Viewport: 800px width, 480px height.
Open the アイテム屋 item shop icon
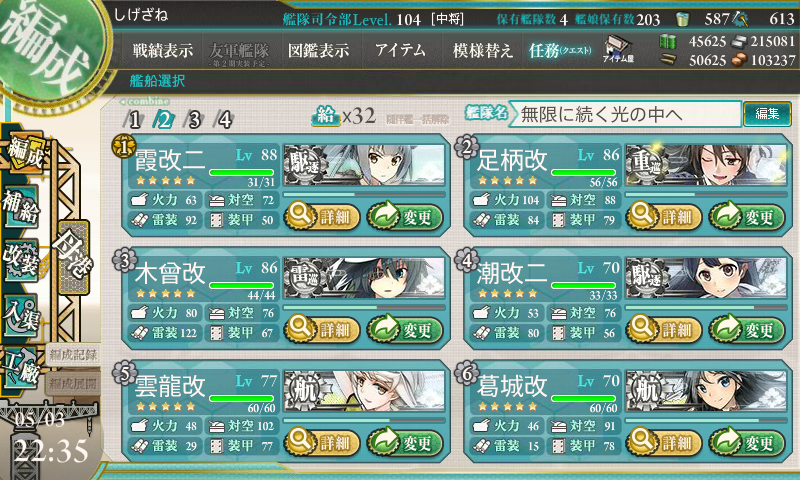[618, 49]
